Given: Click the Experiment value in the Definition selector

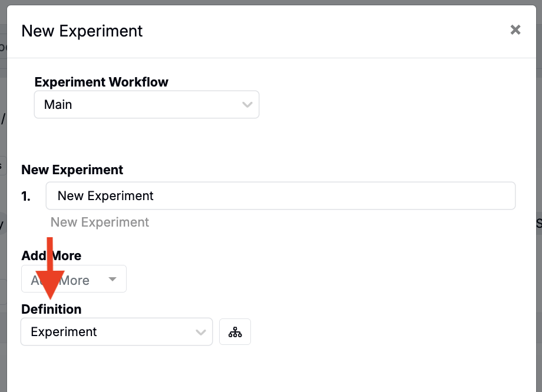Looking at the screenshot, I should tap(64, 332).
